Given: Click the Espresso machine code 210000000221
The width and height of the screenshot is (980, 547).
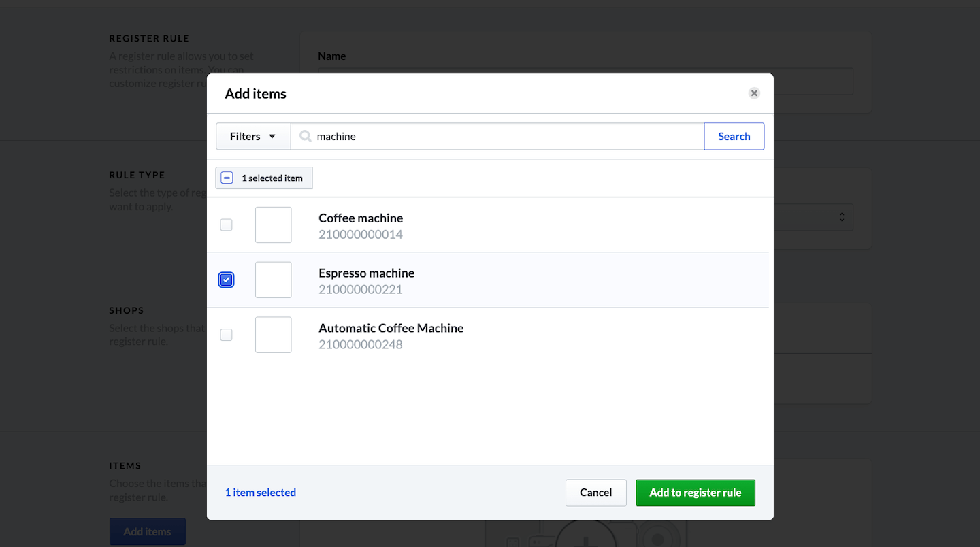Looking at the screenshot, I should pos(361,290).
